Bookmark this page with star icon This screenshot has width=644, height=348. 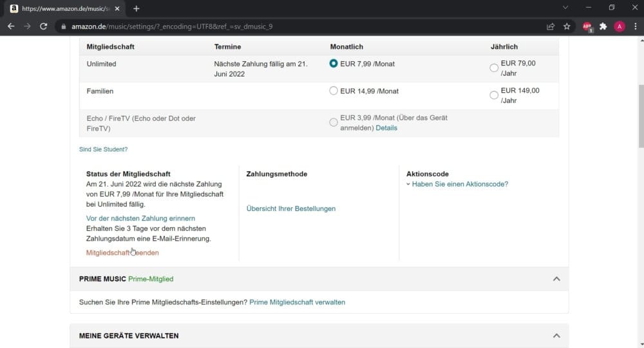coord(567,26)
